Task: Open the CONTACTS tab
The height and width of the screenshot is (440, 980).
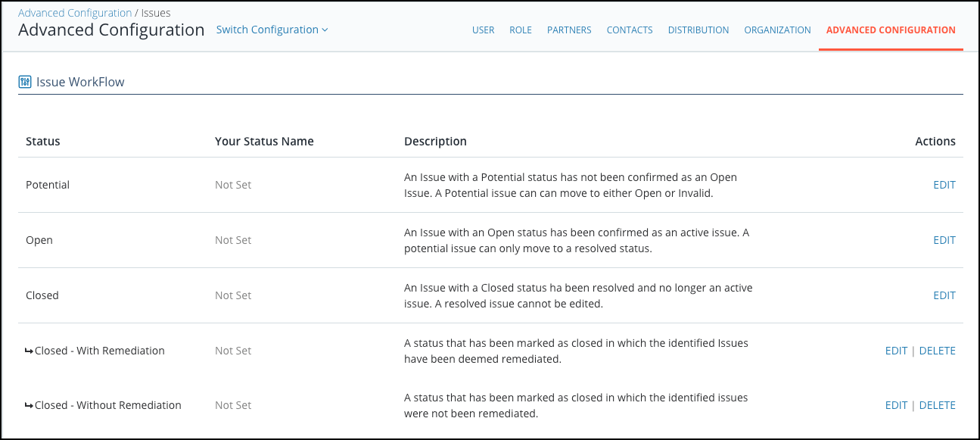Action: (x=630, y=30)
